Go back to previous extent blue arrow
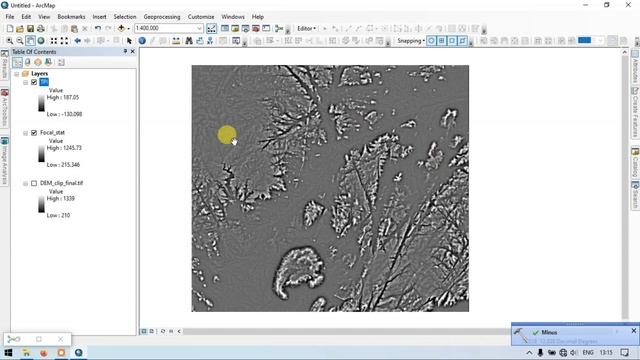 (x=77, y=41)
